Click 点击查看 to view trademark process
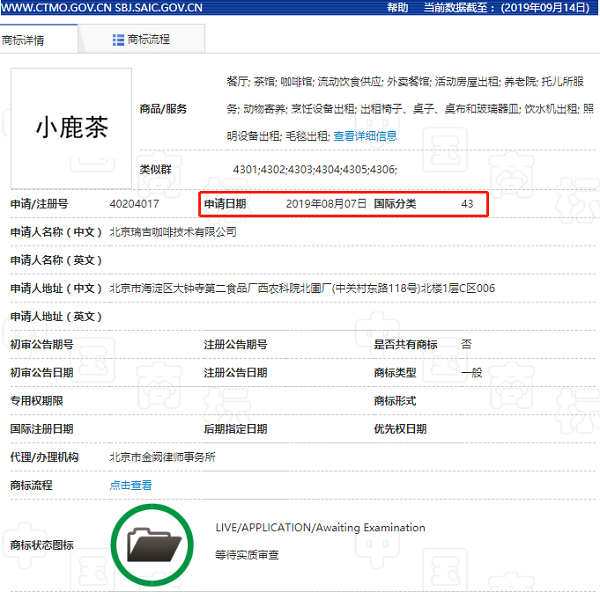Image resolution: width=600 pixels, height=592 pixels. pos(130,485)
